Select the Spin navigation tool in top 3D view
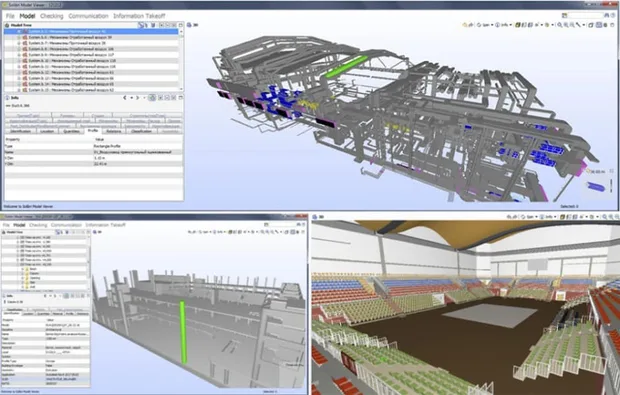 [483, 25]
